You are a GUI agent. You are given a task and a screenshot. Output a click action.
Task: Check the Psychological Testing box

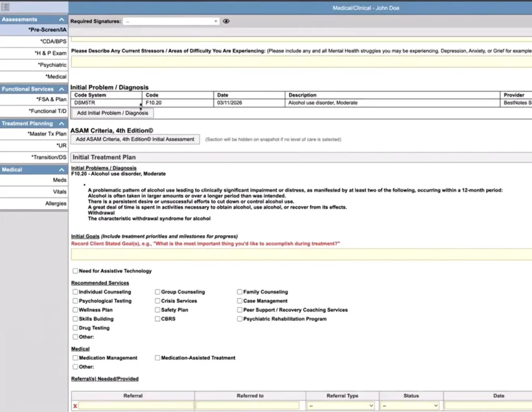point(75,301)
